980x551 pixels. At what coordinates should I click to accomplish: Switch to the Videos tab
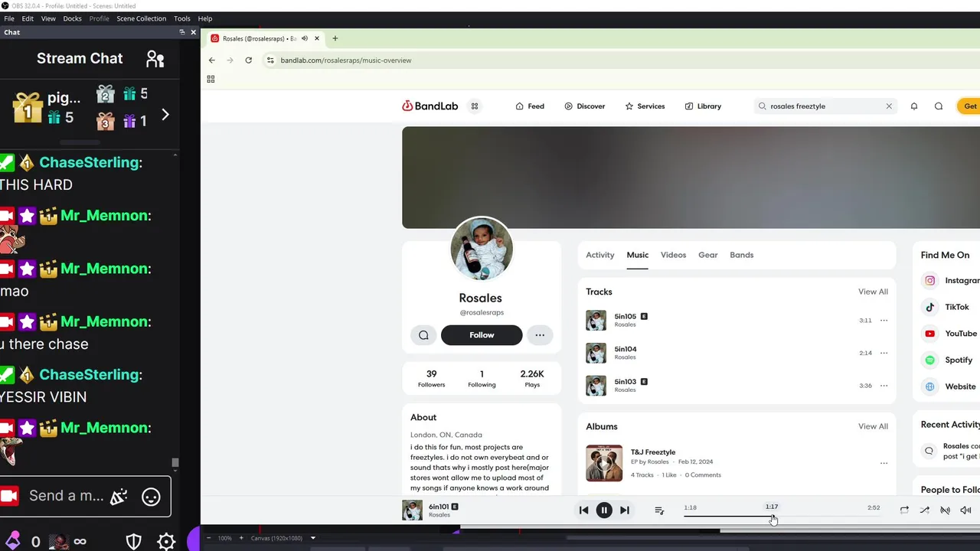click(673, 255)
